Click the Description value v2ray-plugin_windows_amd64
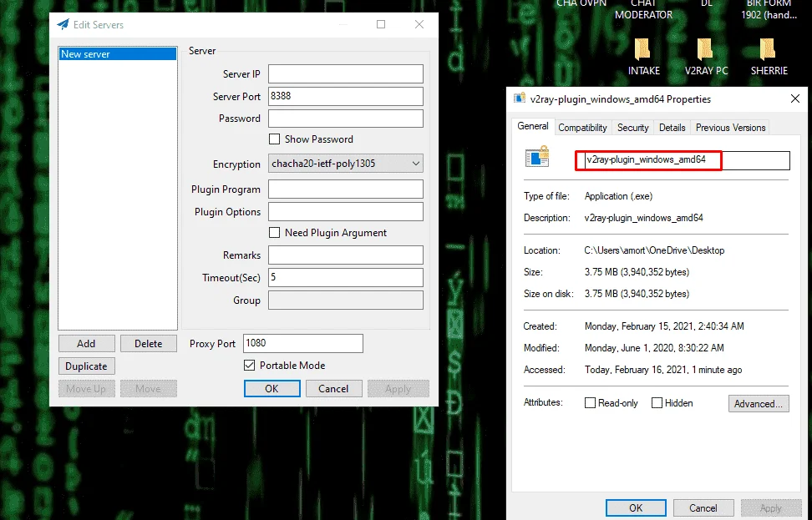Viewport: 812px width, 520px height. tap(644, 218)
